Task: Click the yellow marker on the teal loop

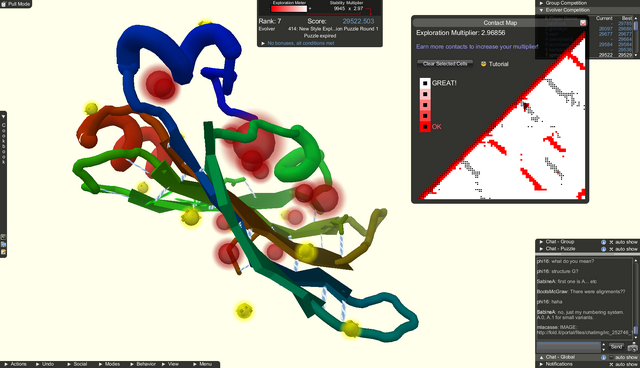Action: tap(351, 329)
